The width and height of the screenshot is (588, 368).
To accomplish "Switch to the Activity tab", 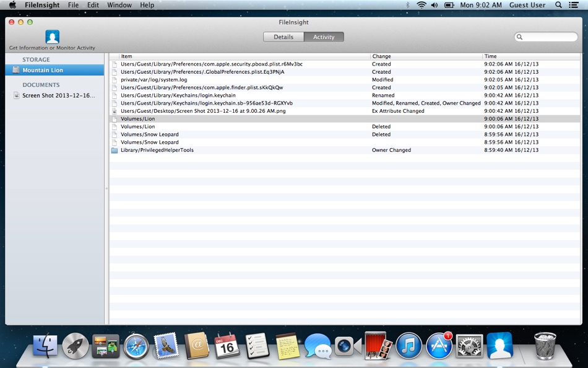I will (324, 37).
